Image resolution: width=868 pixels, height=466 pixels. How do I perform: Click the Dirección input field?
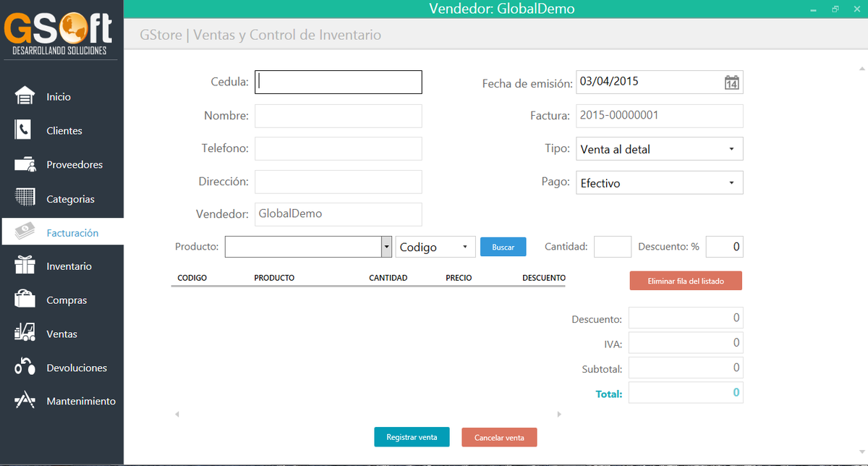(x=339, y=182)
